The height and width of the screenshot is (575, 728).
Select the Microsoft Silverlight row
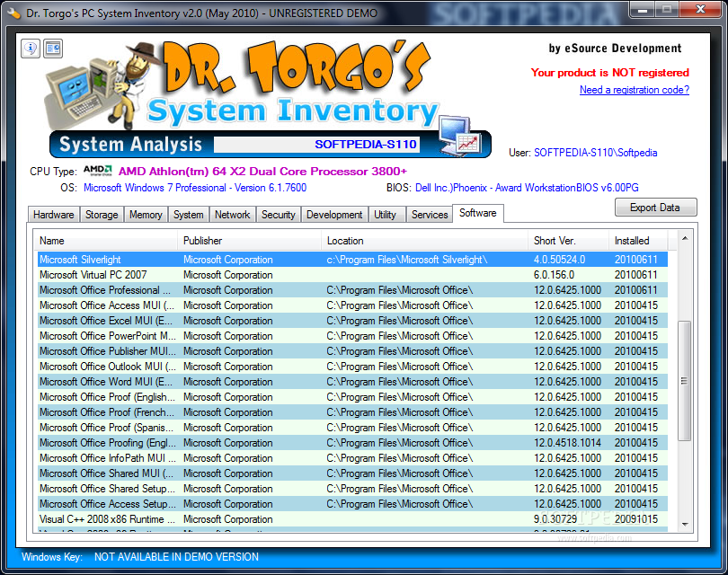pos(352,260)
